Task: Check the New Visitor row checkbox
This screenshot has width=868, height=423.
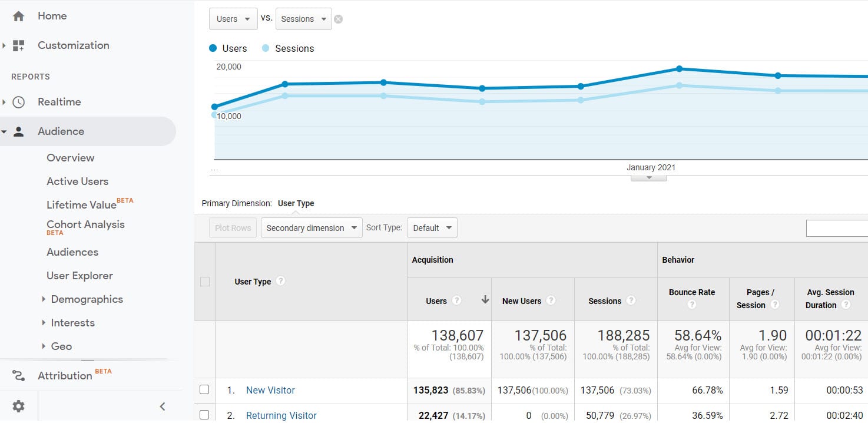Action: coord(204,389)
